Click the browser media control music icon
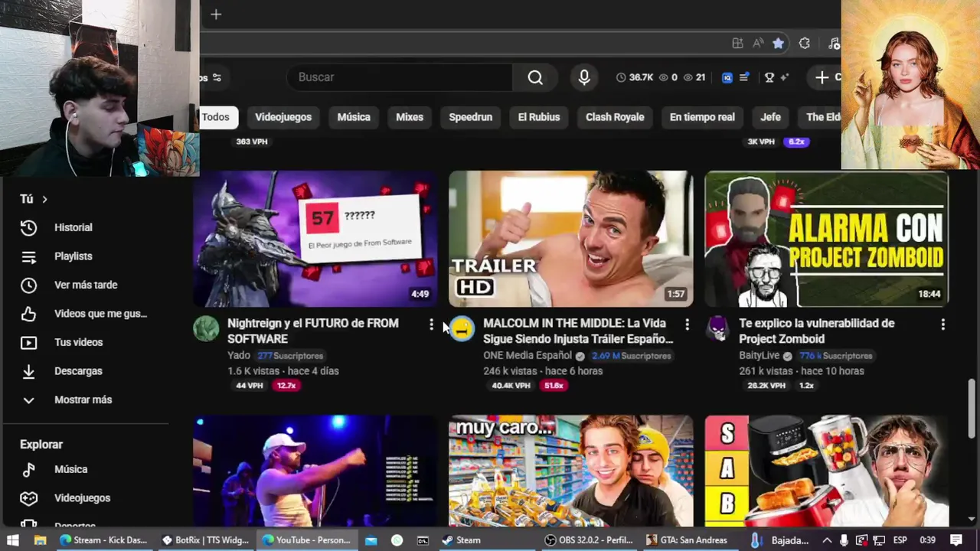Image resolution: width=980 pixels, height=551 pixels. pyautogui.click(x=835, y=44)
